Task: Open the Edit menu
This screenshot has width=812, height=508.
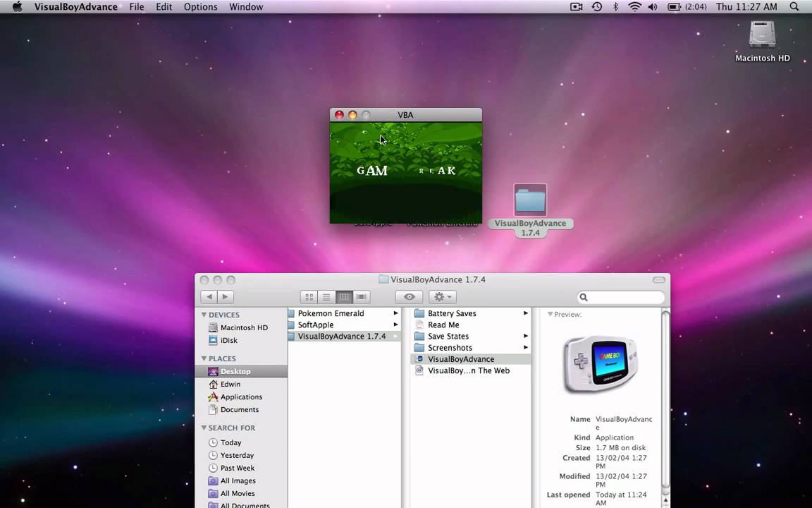Action: click(164, 7)
